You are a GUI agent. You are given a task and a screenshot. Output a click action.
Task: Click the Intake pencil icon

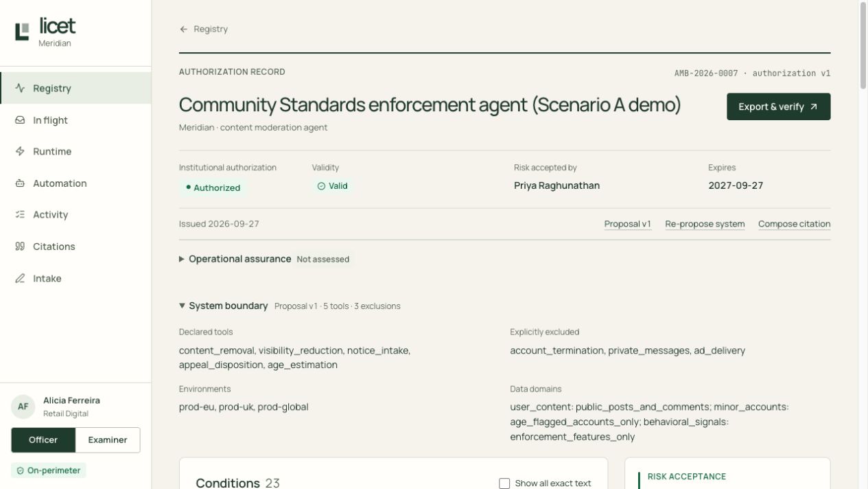click(20, 278)
